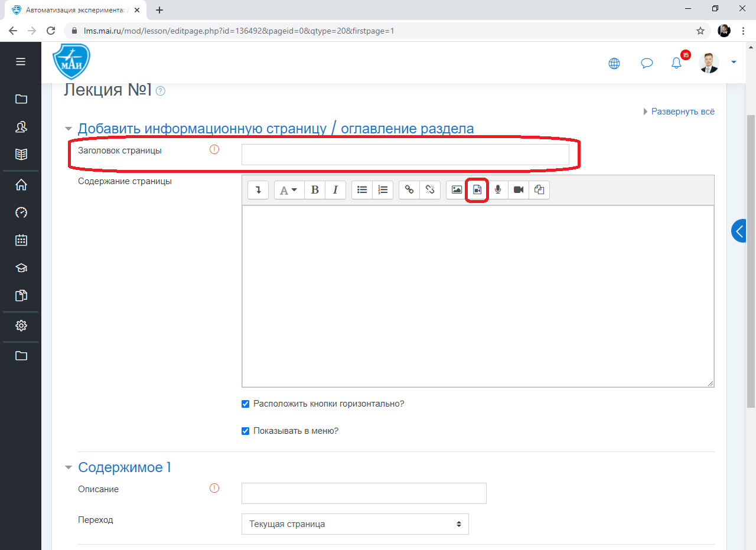Image resolution: width=756 pixels, height=550 pixels.
Task: Bookmark this page with star icon
Action: 700,31
